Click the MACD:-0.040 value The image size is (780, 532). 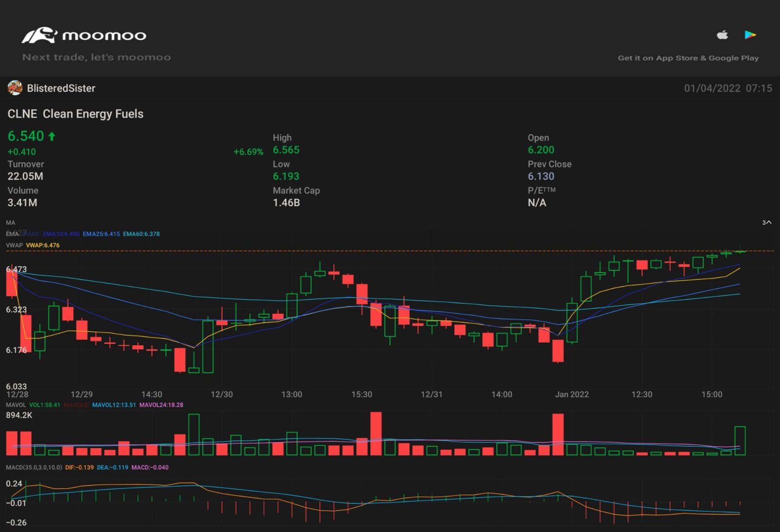click(x=150, y=467)
